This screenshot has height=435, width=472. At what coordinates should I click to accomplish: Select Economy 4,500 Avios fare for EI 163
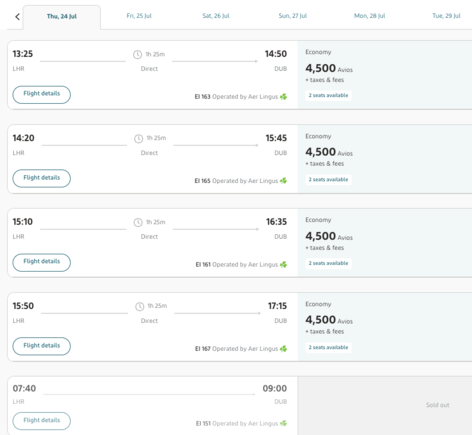click(x=385, y=75)
